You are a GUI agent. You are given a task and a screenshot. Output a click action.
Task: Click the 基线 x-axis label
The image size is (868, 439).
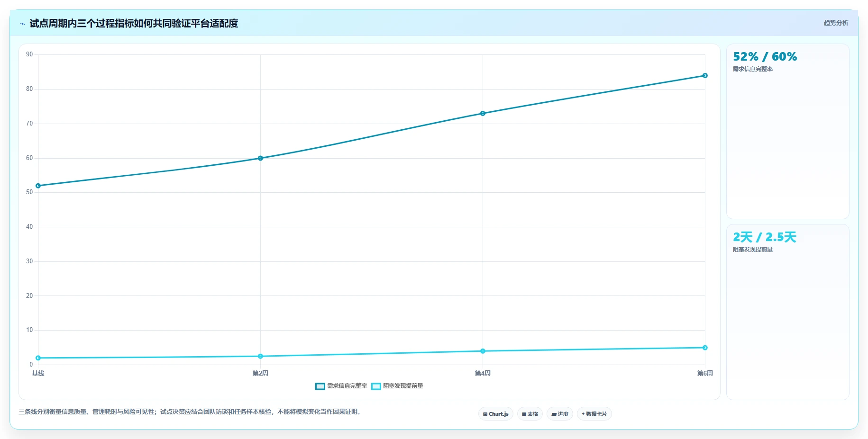[x=38, y=374]
